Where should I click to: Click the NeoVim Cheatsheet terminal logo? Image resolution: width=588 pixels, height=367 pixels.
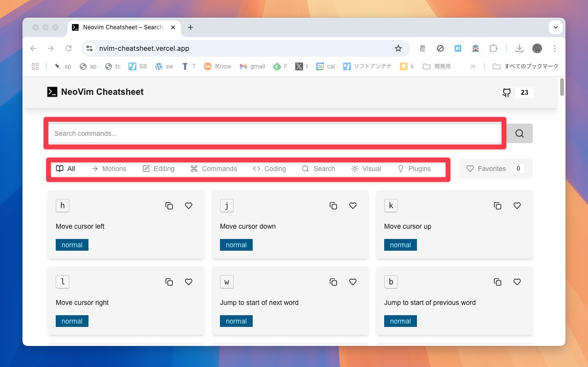[x=52, y=92]
